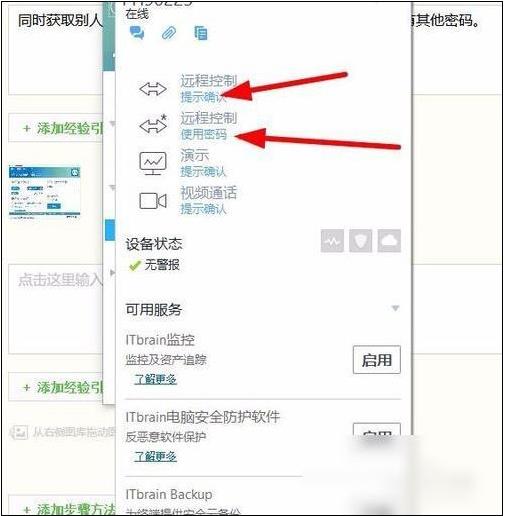
Task: Select 演示 提示确认 option
Action: (x=203, y=163)
